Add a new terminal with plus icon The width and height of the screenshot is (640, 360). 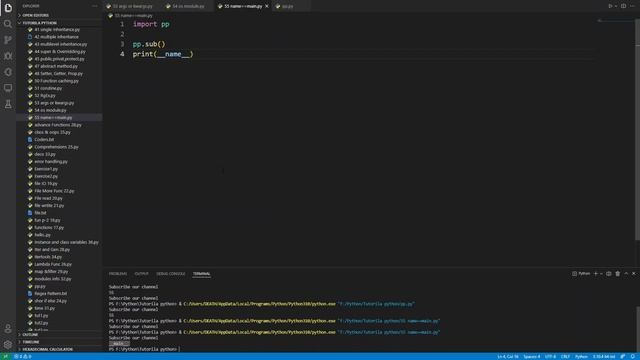(x=596, y=273)
